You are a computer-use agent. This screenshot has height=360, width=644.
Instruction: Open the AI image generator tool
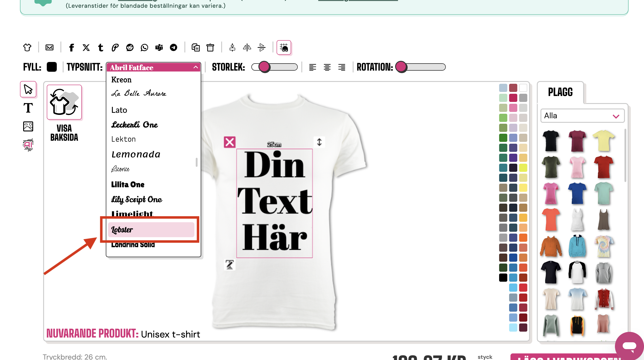coord(28,145)
